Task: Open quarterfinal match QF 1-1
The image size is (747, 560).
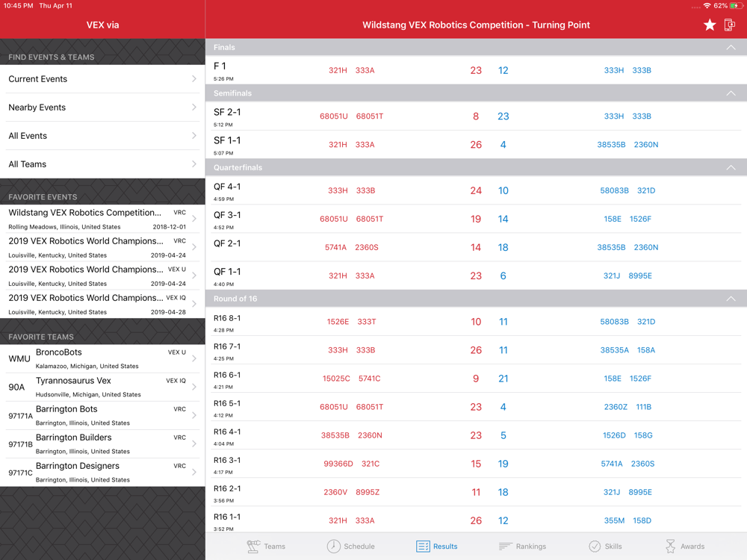Action: tap(476, 276)
